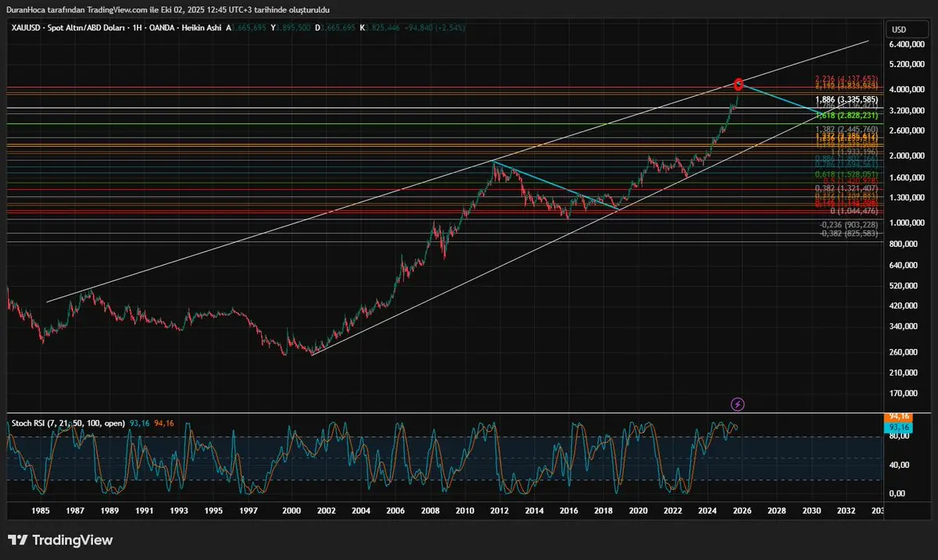Viewport: 938px width, 560px height.
Task: Click the TradingView logo
Action: [60, 540]
